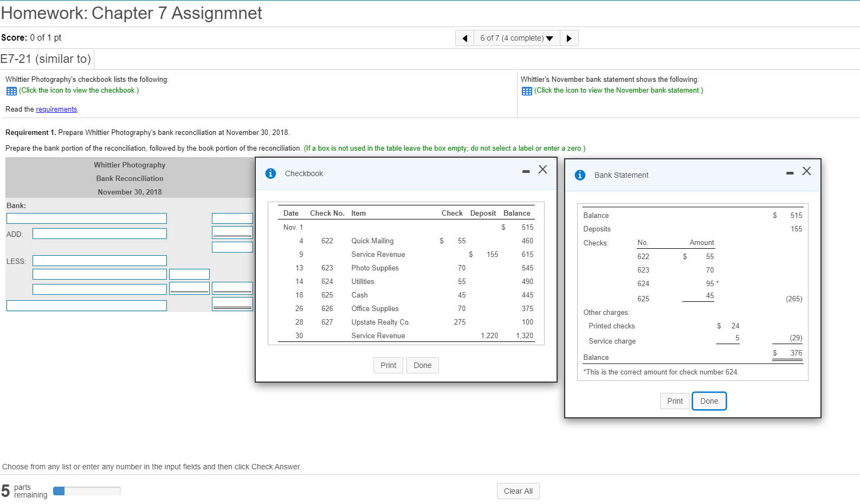Click the footnote about check number 624

point(661,372)
